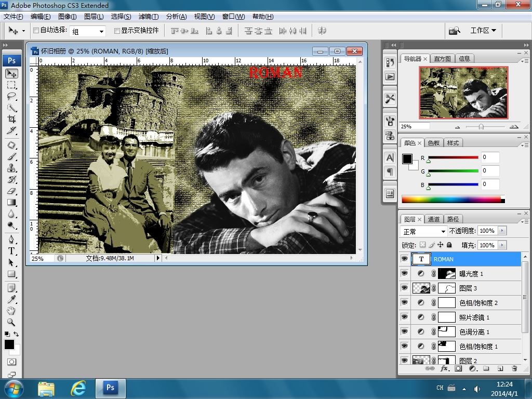This screenshot has height=399, width=532.
Task: Select the Slice tool
Action: coord(11,130)
